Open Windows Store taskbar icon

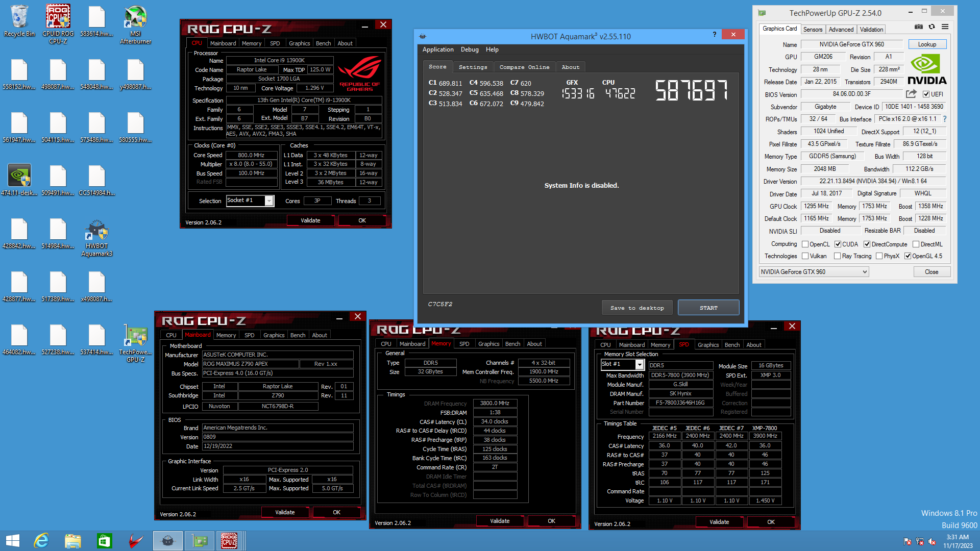104,541
